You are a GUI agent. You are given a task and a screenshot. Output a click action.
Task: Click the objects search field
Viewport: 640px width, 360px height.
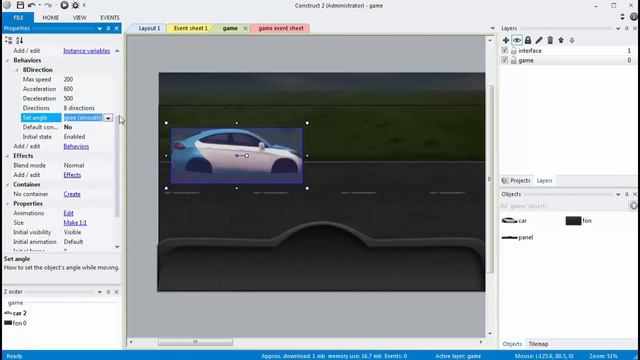pos(565,206)
